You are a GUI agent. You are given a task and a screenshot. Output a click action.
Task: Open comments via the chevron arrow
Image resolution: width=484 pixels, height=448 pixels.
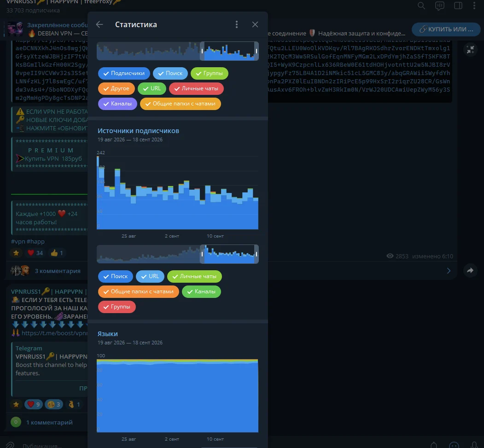[449, 271]
